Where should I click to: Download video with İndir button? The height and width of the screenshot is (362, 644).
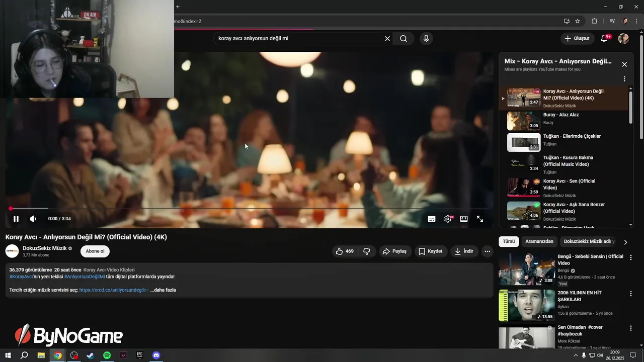(x=464, y=251)
